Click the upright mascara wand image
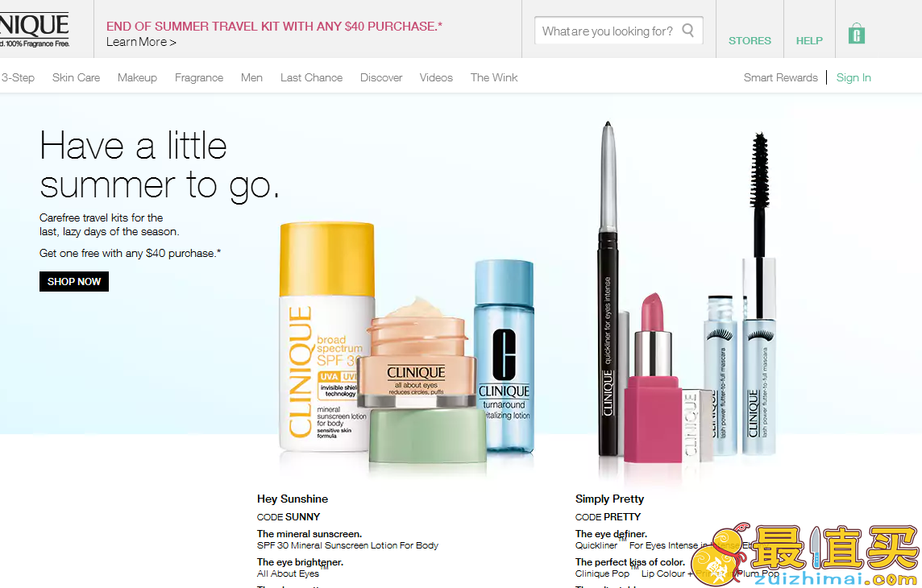922x588 pixels. 759,294
